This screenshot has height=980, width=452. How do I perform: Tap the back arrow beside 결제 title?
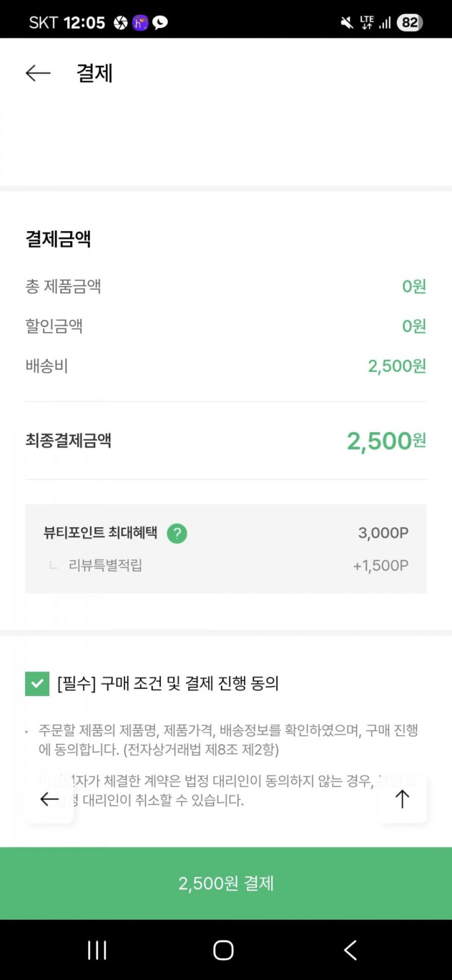pyautogui.click(x=38, y=73)
